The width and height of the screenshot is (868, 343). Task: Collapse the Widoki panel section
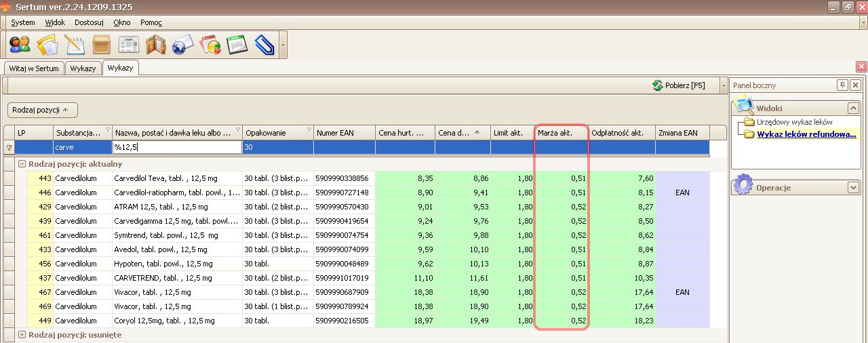coord(853,108)
